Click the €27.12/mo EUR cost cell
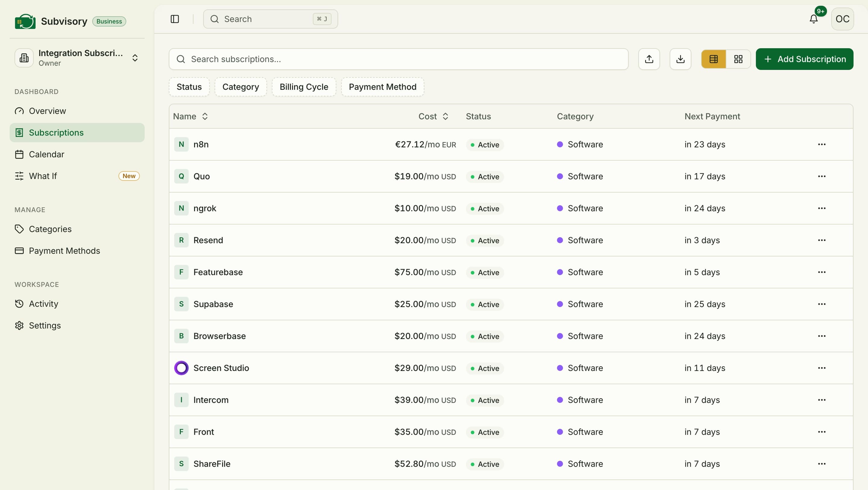Image resolution: width=868 pixels, height=490 pixels. click(x=425, y=144)
